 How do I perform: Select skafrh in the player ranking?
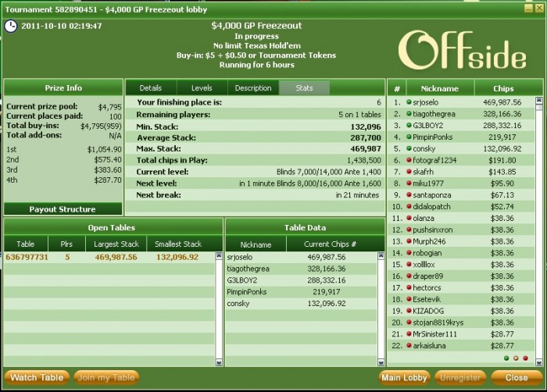click(x=461, y=172)
